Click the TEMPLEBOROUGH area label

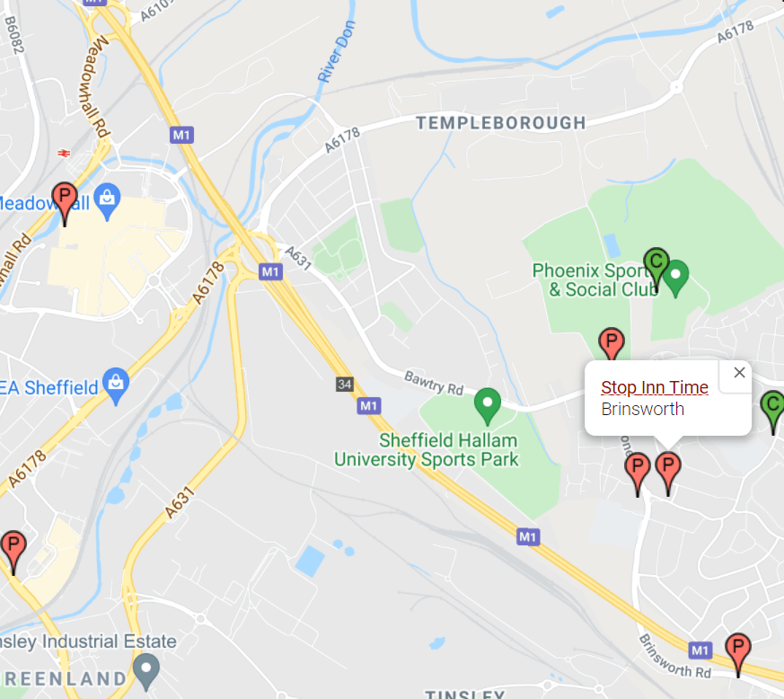point(501,123)
